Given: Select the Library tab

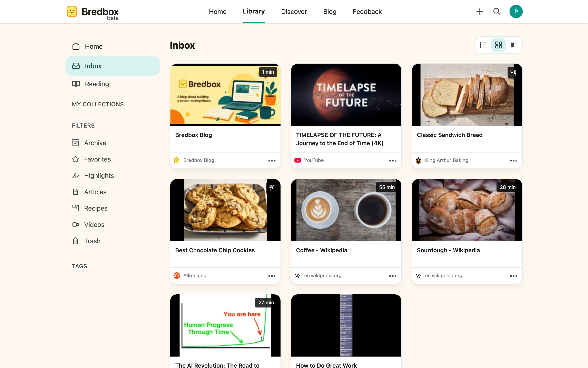Looking at the screenshot, I should tap(254, 11).
